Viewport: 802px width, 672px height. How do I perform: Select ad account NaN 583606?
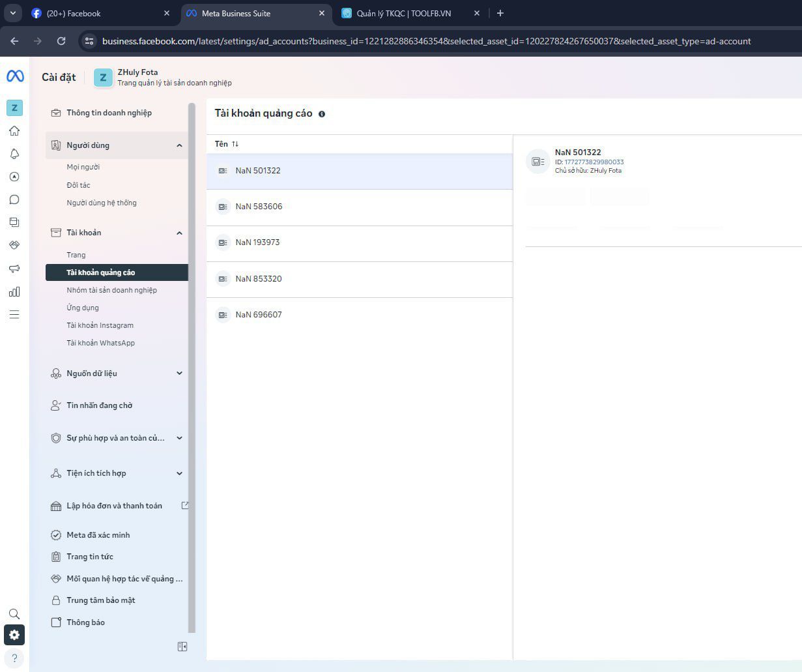[x=360, y=207]
